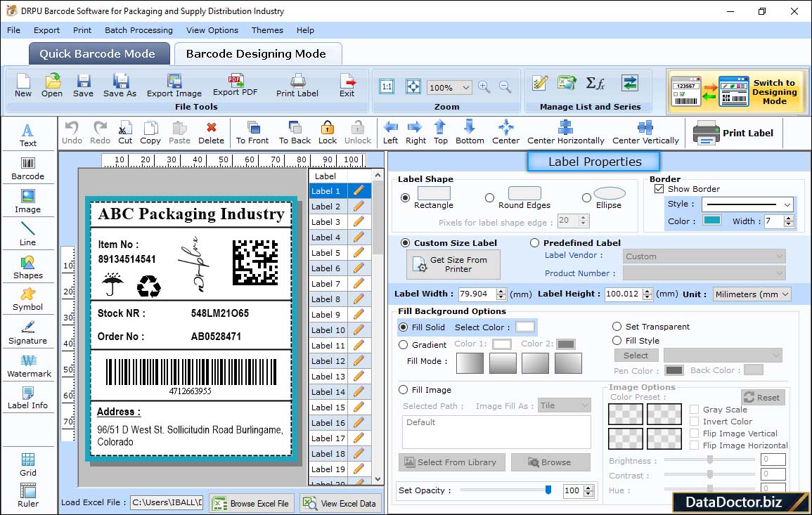812x515 pixels.
Task: Choose the Fill Style radio option
Action: (617, 341)
